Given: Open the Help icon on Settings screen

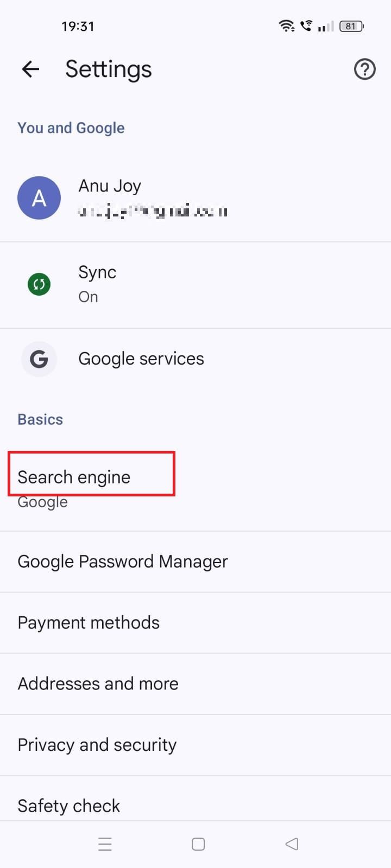Looking at the screenshot, I should [364, 69].
